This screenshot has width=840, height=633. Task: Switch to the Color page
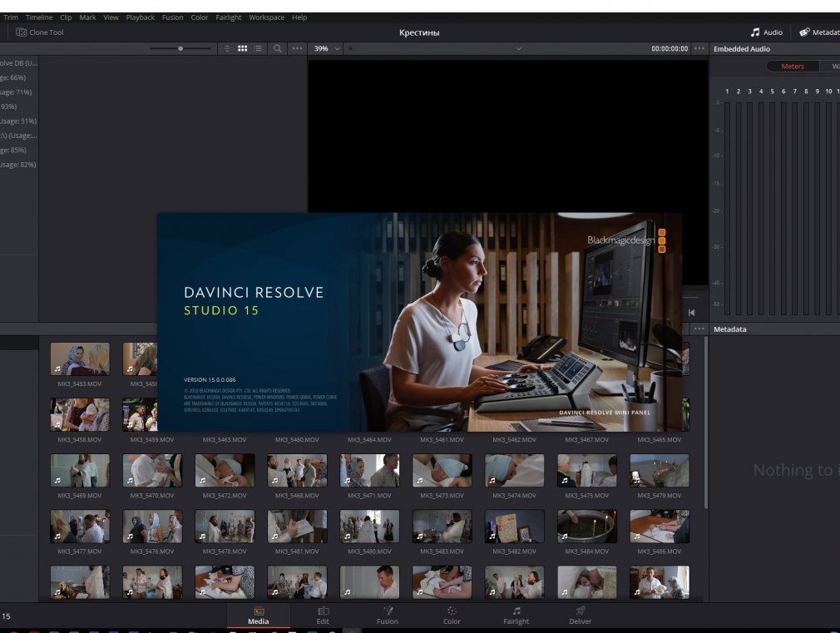pyautogui.click(x=452, y=616)
